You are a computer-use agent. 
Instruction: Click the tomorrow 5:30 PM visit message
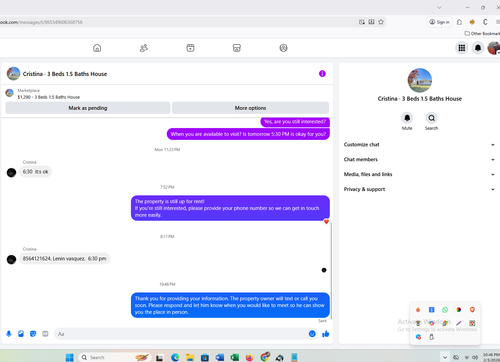tap(248, 134)
